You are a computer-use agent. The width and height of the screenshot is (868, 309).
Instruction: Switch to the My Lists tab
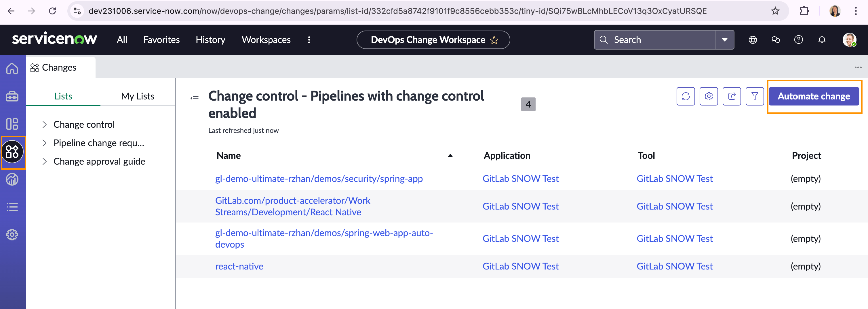[x=138, y=96]
